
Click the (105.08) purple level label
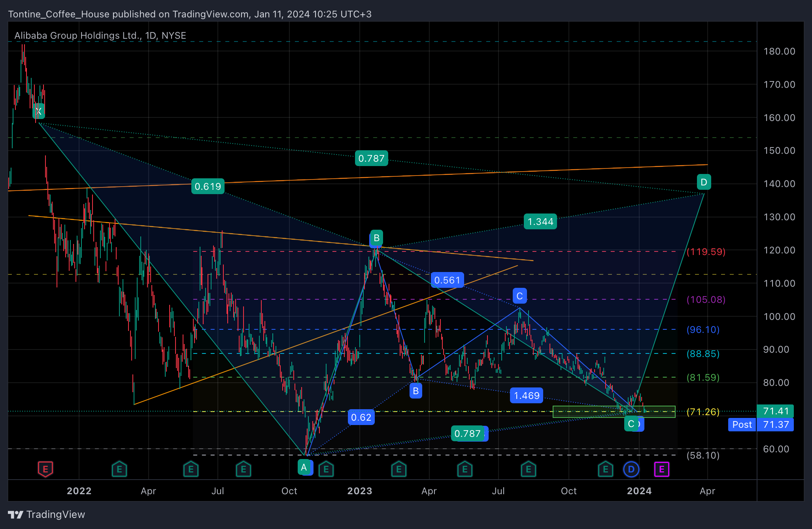[706, 299]
